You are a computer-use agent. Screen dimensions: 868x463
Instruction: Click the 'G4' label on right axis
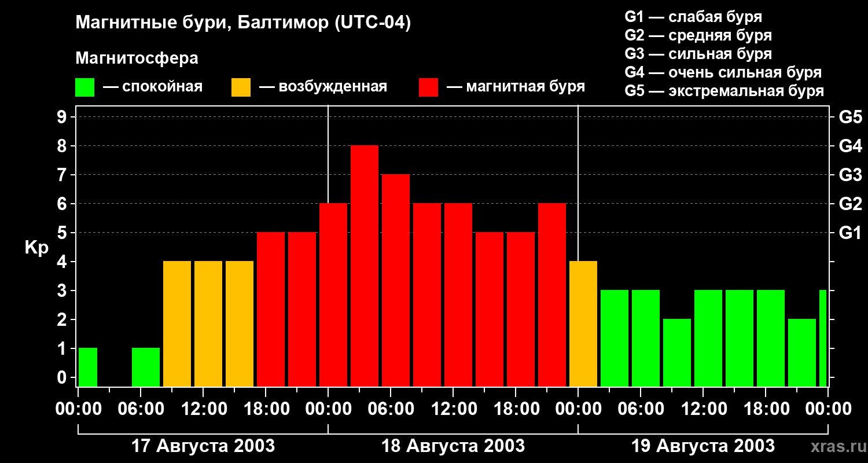[x=850, y=146]
